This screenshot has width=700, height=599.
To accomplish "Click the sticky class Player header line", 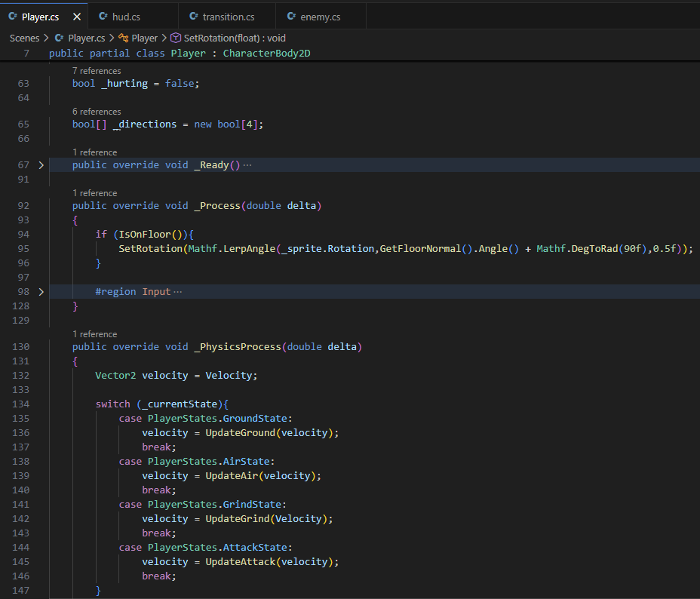I will (x=350, y=53).
